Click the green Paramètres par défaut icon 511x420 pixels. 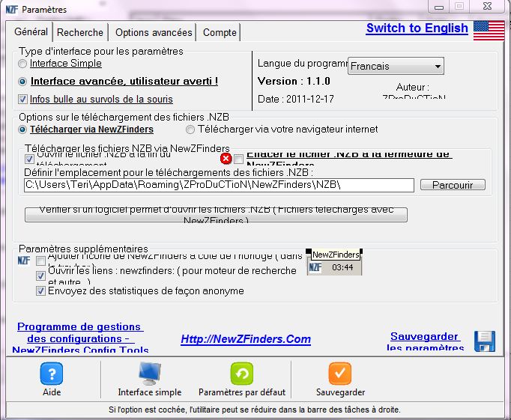(x=241, y=374)
